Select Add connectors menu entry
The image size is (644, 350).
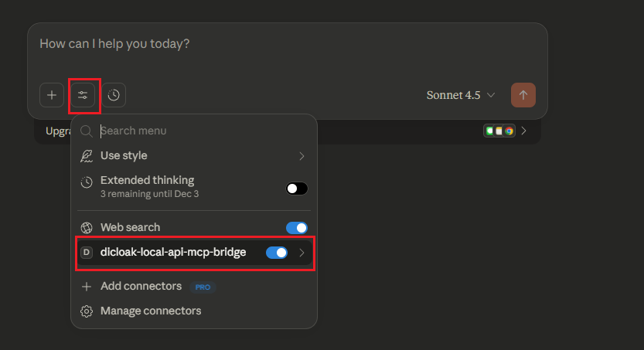(141, 287)
